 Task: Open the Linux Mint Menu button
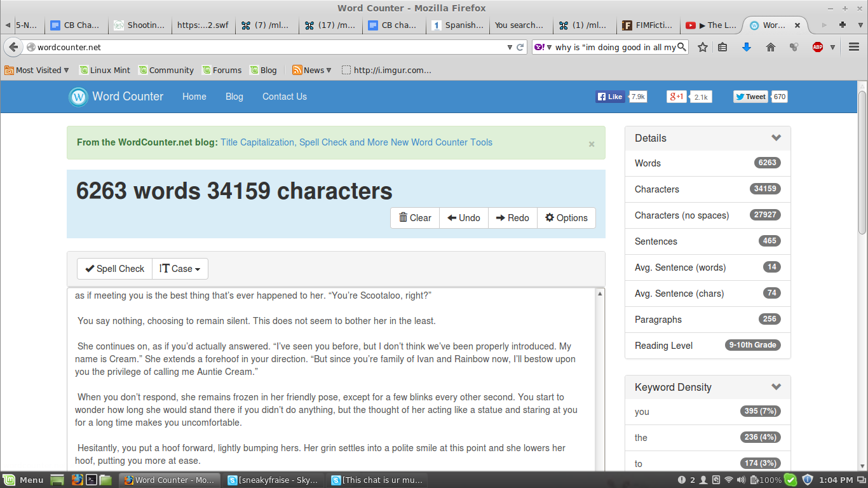[x=23, y=480]
